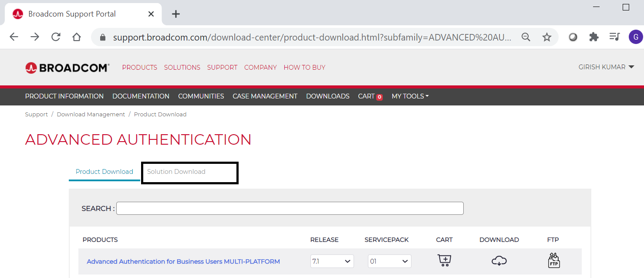This screenshot has width=644, height=278.
Task: Open DOWNLOADS page
Action: [328, 96]
